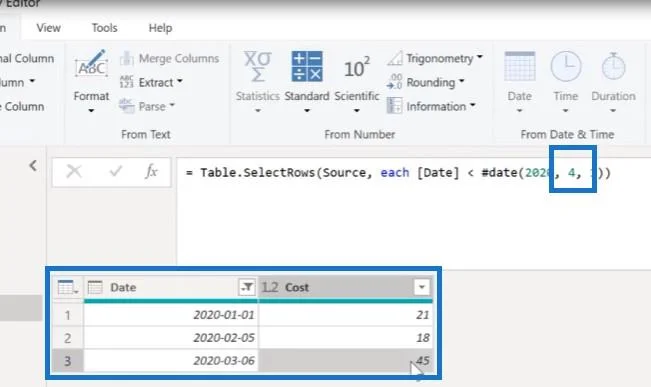Select the Cost cell with value 21
651x387 pixels.
tap(345, 315)
